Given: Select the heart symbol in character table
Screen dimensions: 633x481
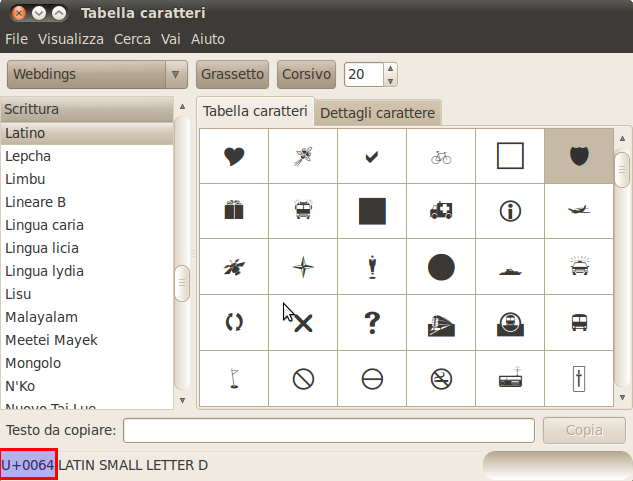Looking at the screenshot, I should tap(234, 156).
